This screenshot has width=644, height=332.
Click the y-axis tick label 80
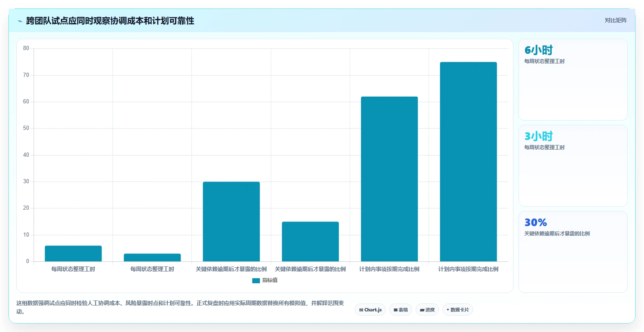26,48
